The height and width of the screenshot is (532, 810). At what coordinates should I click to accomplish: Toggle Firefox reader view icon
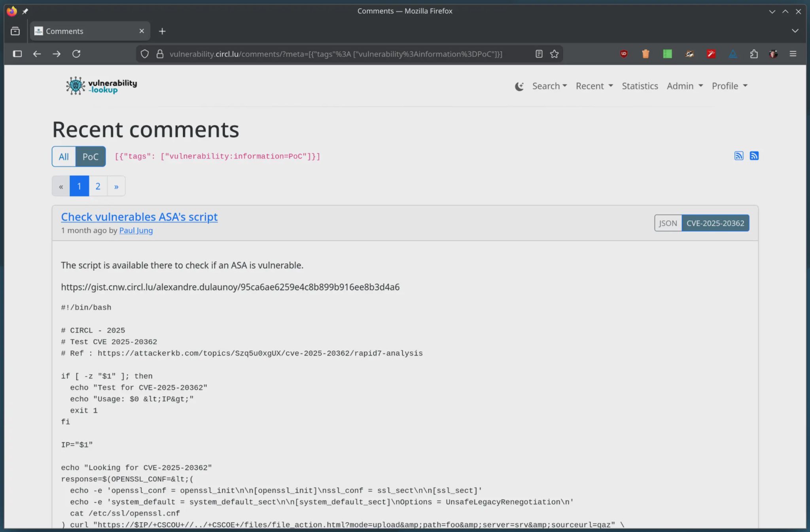(x=539, y=54)
